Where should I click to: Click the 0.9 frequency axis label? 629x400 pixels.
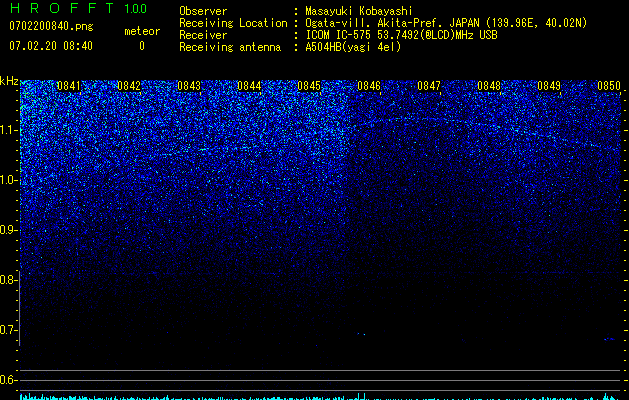(x=9, y=230)
